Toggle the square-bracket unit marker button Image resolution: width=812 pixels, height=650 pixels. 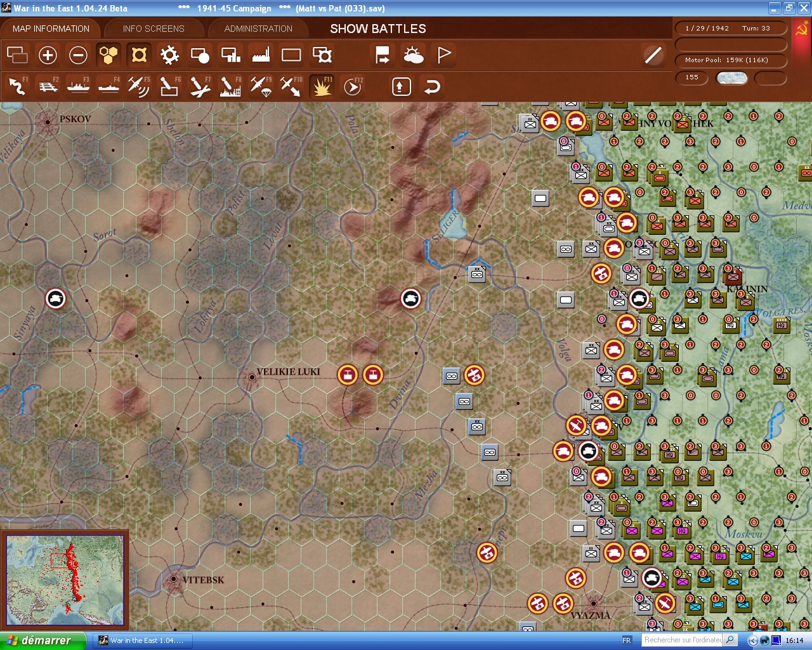(139, 55)
